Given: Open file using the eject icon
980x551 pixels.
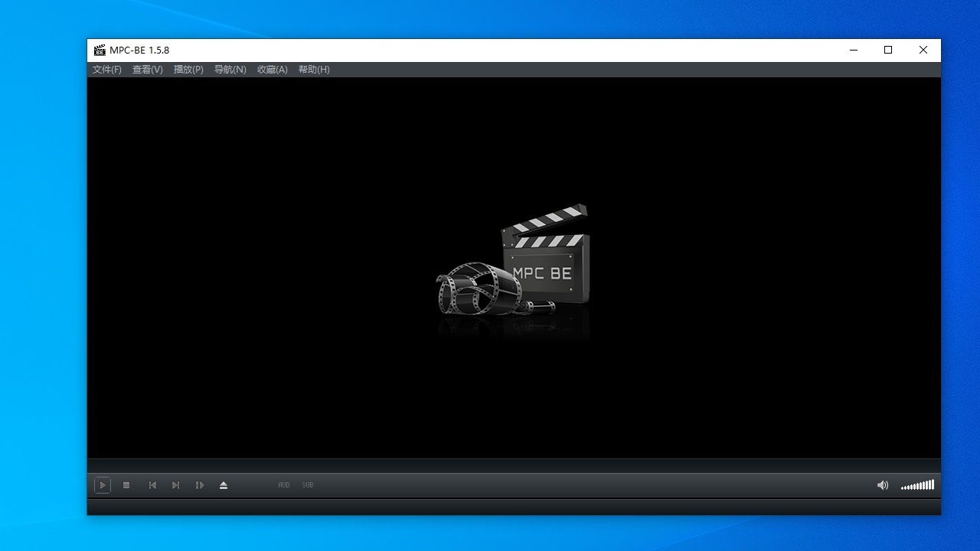Looking at the screenshot, I should click(x=224, y=485).
